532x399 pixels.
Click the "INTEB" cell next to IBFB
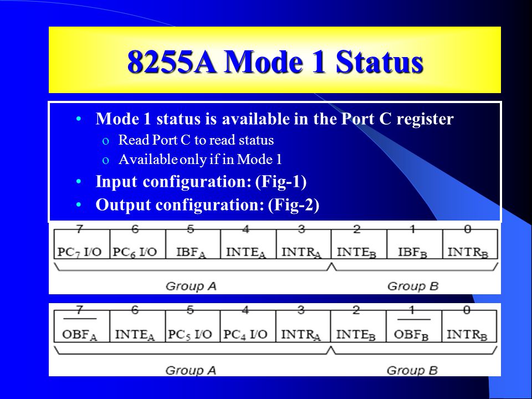359,244
